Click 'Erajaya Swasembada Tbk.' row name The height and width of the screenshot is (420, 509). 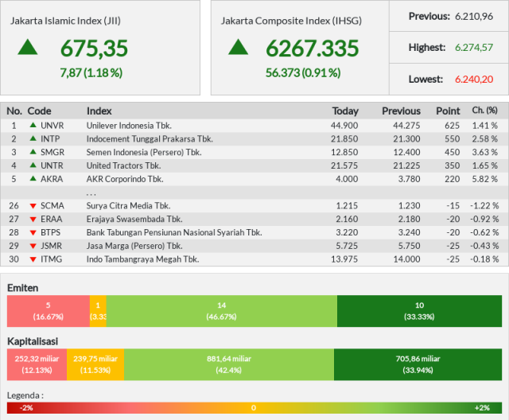click(x=134, y=219)
